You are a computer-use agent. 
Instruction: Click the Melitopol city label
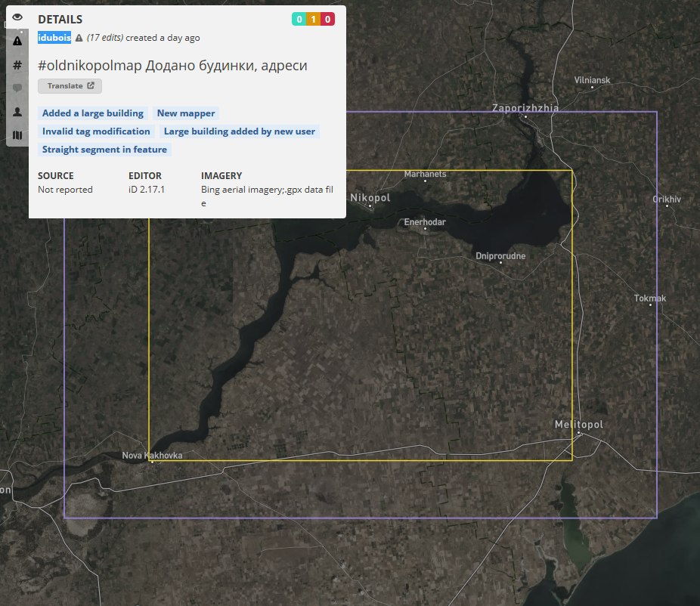[579, 425]
